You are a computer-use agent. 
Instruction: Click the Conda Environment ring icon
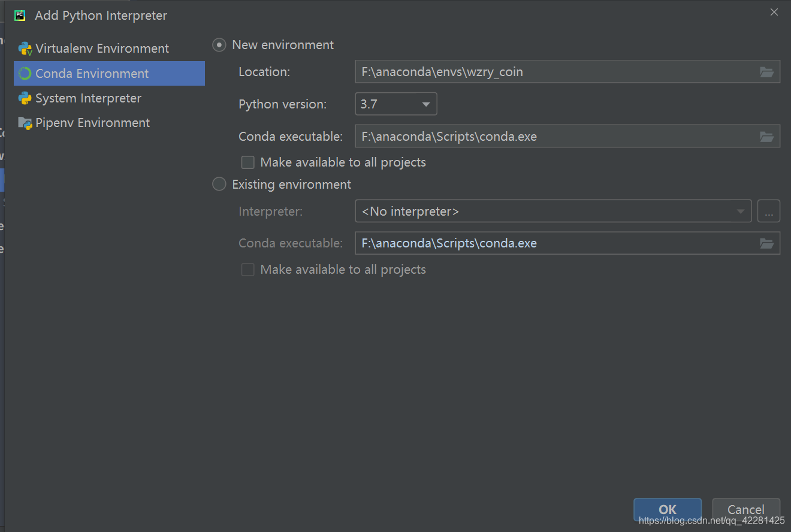click(25, 74)
